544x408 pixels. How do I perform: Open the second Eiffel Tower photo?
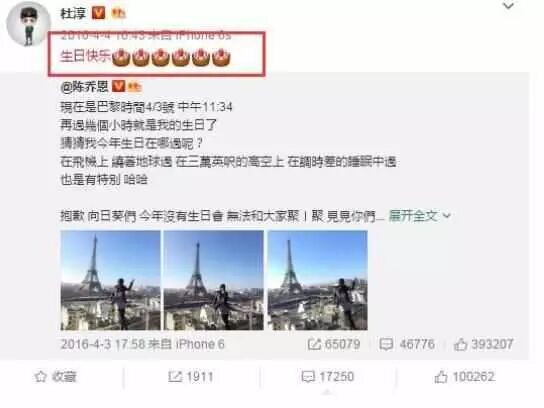point(213,280)
